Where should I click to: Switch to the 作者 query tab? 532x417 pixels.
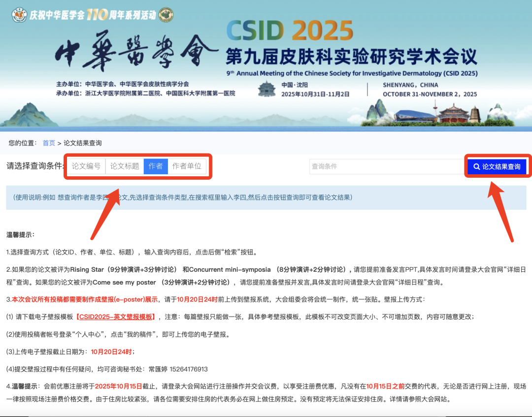pos(155,166)
